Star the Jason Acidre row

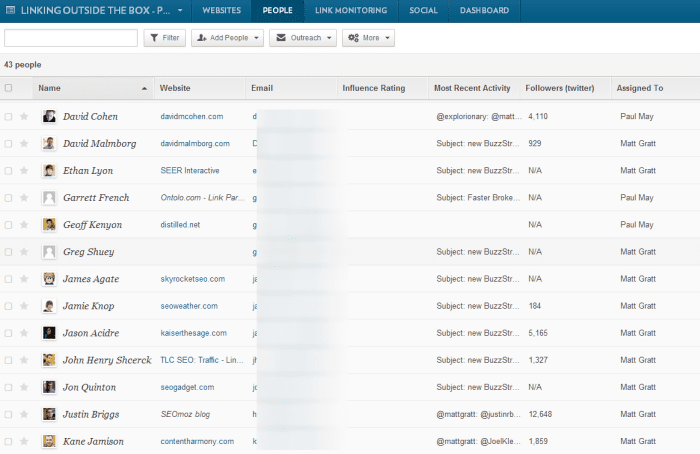24,333
